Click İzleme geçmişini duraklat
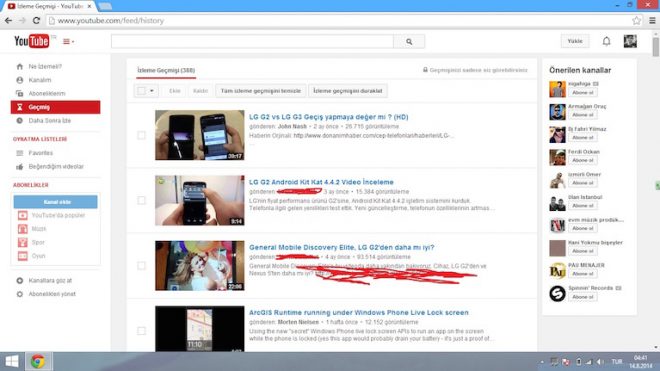 coord(348,91)
